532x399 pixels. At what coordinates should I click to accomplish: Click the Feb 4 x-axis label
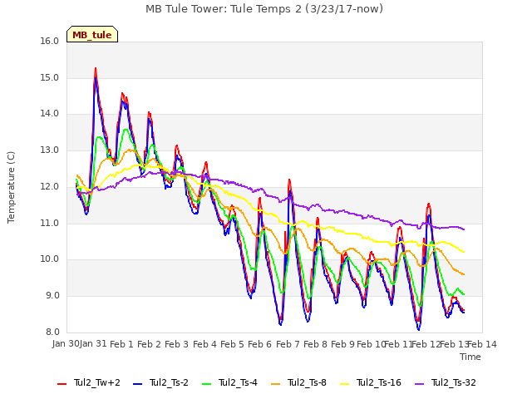(x=204, y=344)
